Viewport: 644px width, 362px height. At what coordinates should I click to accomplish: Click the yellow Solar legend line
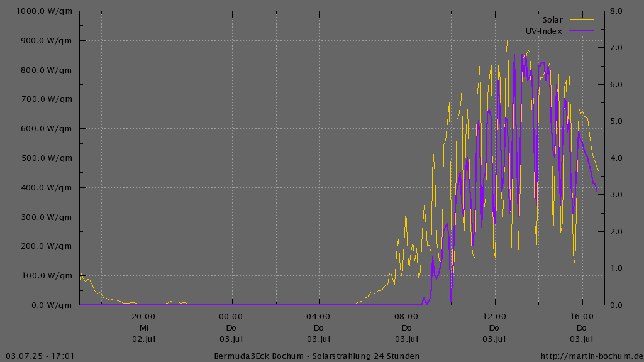click(581, 19)
